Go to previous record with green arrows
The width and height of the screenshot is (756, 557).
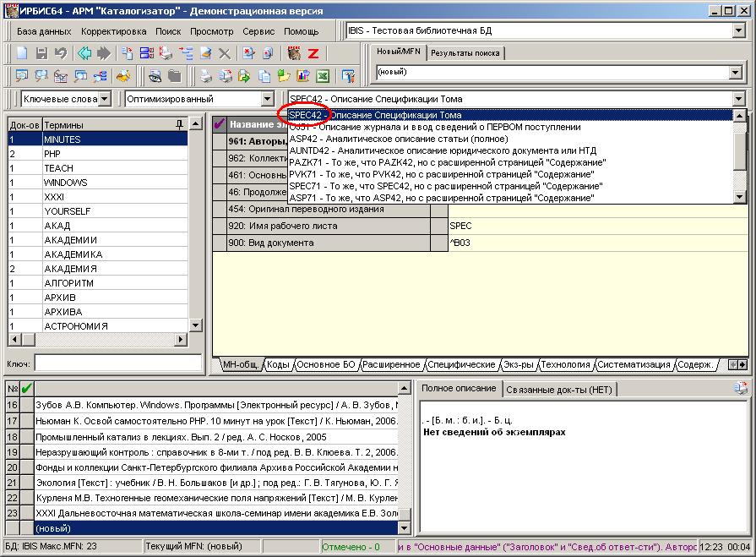click(84, 53)
